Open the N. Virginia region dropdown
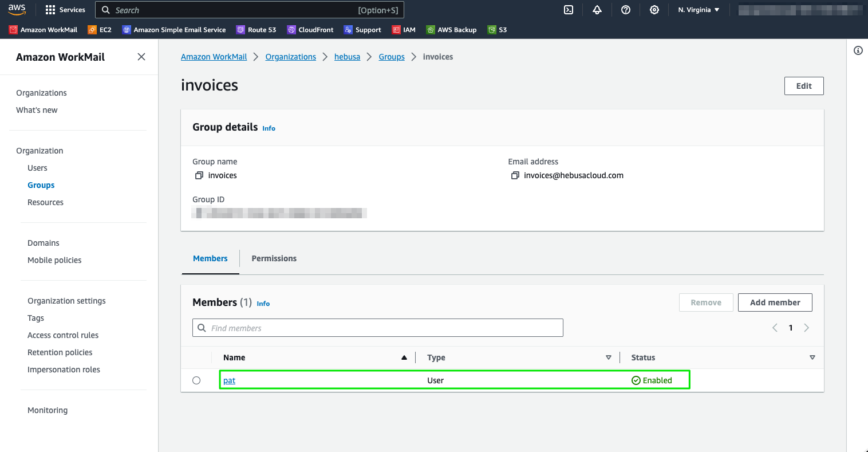Viewport: 868px width, 452px height. pyautogui.click(x=699, y=10)
